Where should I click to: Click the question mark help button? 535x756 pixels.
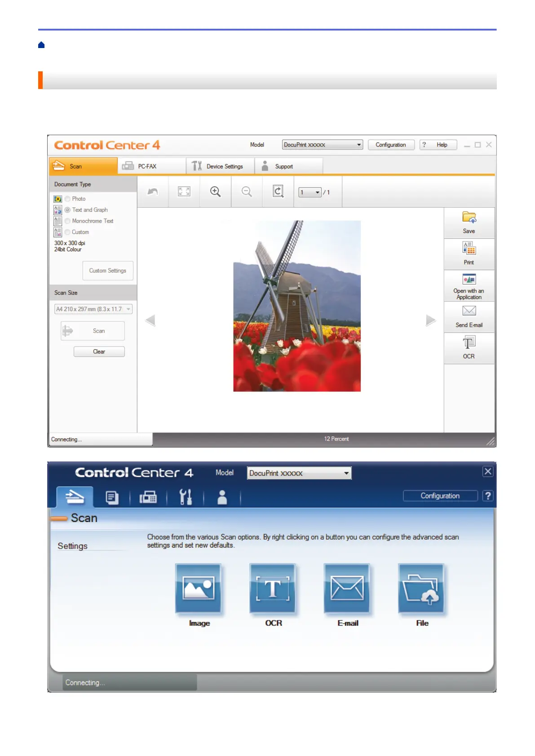(x=488, y=496)
